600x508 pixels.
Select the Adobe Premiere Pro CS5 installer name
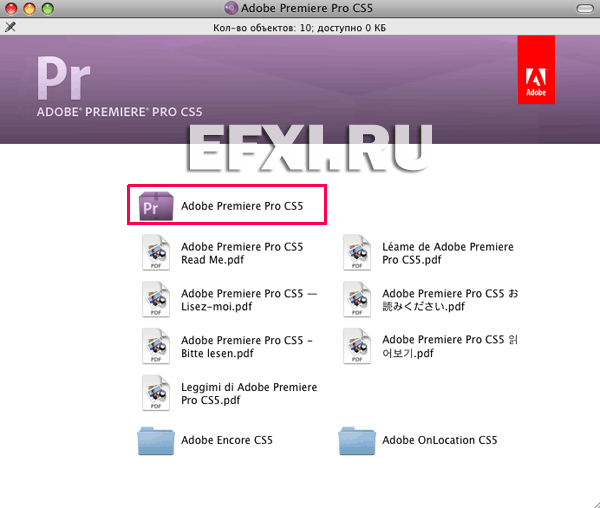(242, 206)
